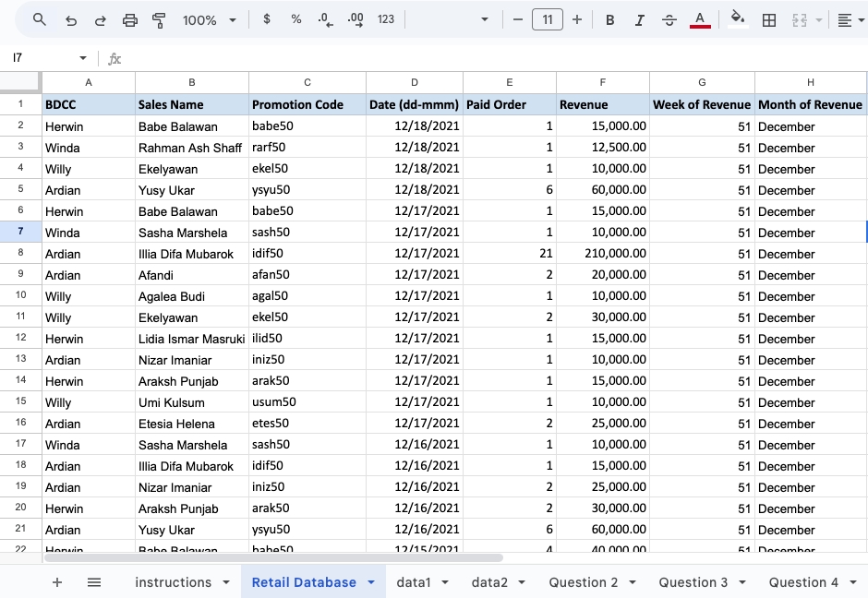Toggle the undo button
This screenshot has height=598, width=868.
point(70,18)
